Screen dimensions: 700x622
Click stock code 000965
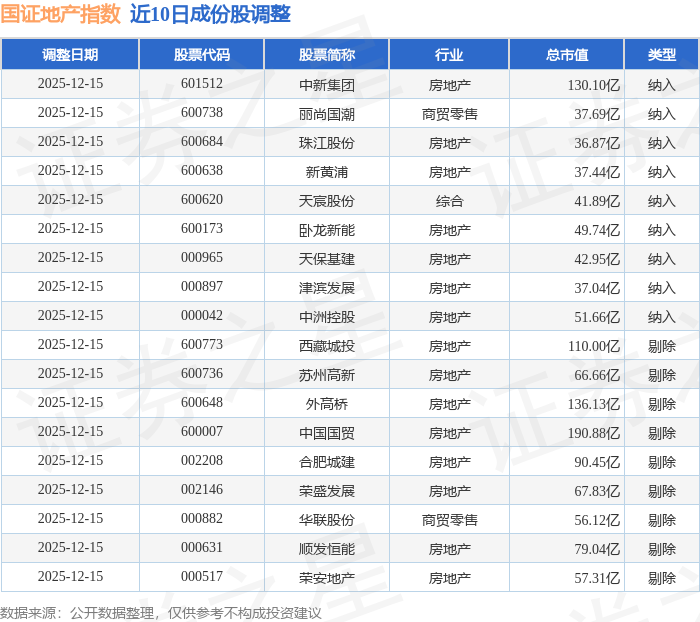coord(202,258)
